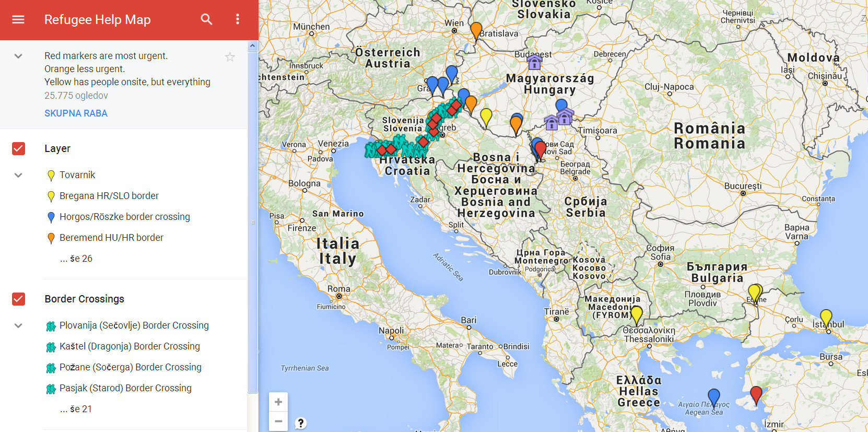Click the Pasjak teal crossing icon in list
This screenshot has height=432, width=868.
click(x=51, y=389)
